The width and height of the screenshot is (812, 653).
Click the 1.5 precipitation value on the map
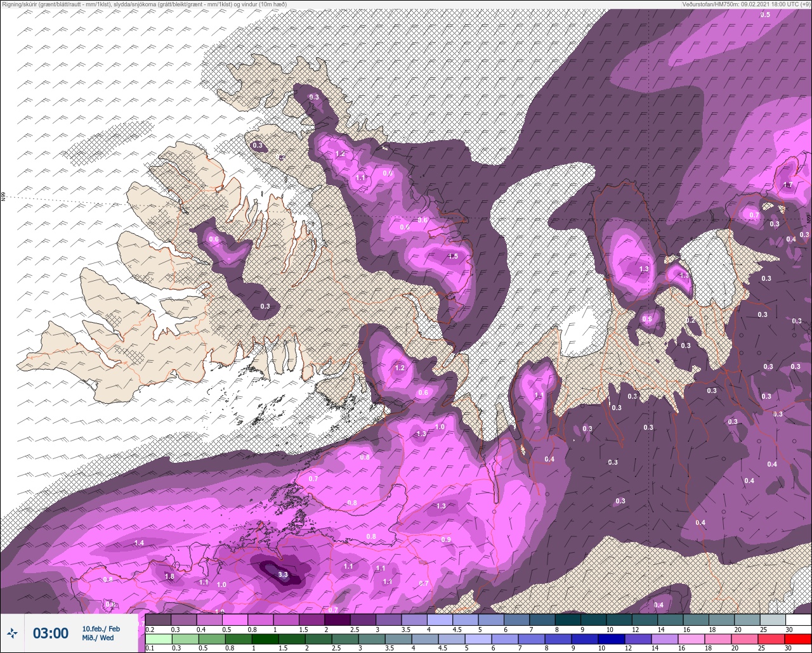pos(453,256)
